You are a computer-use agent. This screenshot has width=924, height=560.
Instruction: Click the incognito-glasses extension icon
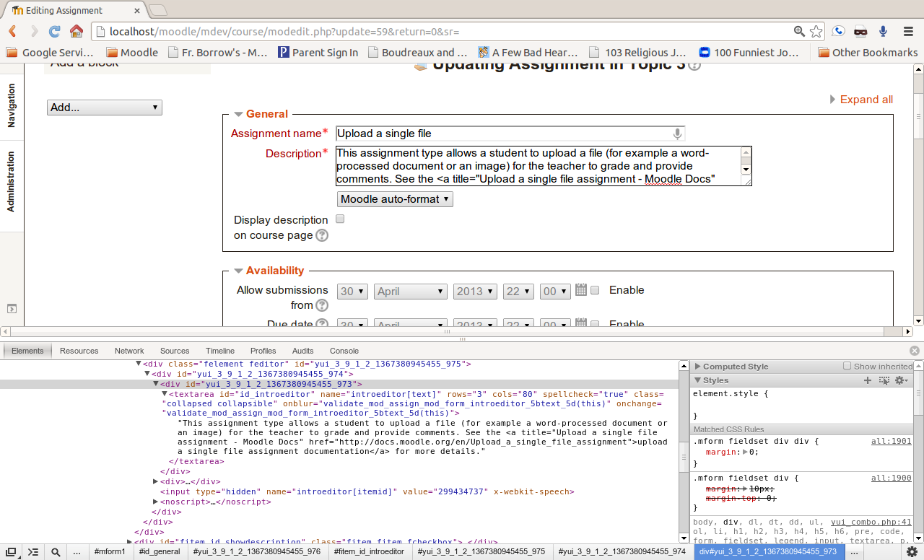[x=860, y=31]
